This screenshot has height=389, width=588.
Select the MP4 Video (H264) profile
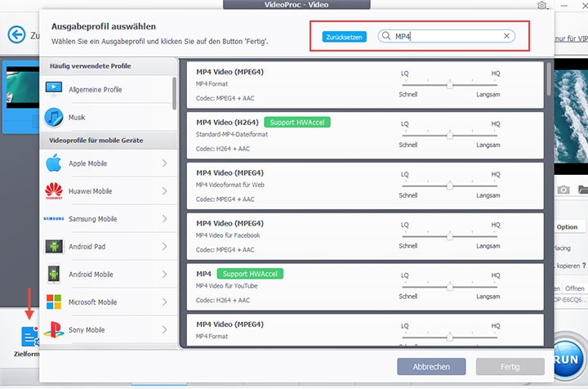coord(365,135)
